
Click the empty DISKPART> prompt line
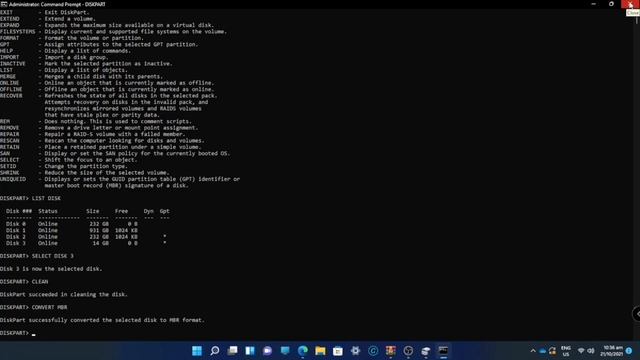pos(18,333)
